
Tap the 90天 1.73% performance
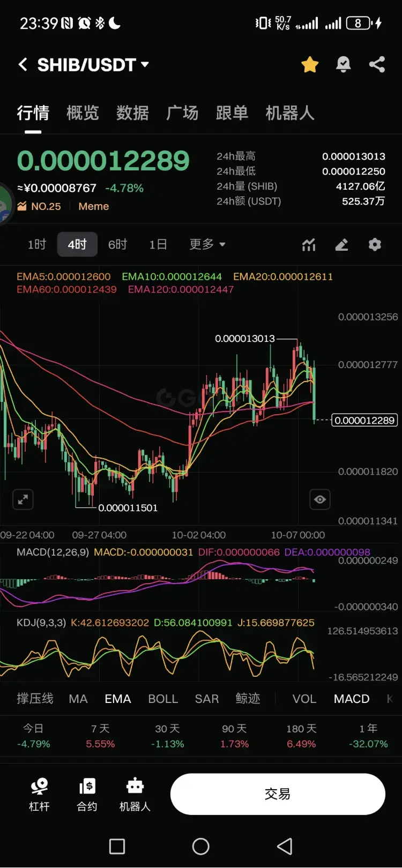(x=234, y=736)
